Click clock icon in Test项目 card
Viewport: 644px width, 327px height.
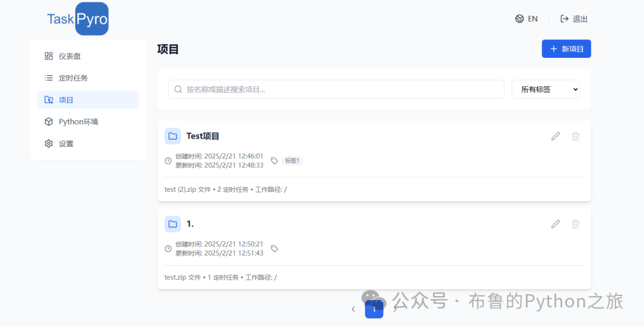[x=168, y=161]
